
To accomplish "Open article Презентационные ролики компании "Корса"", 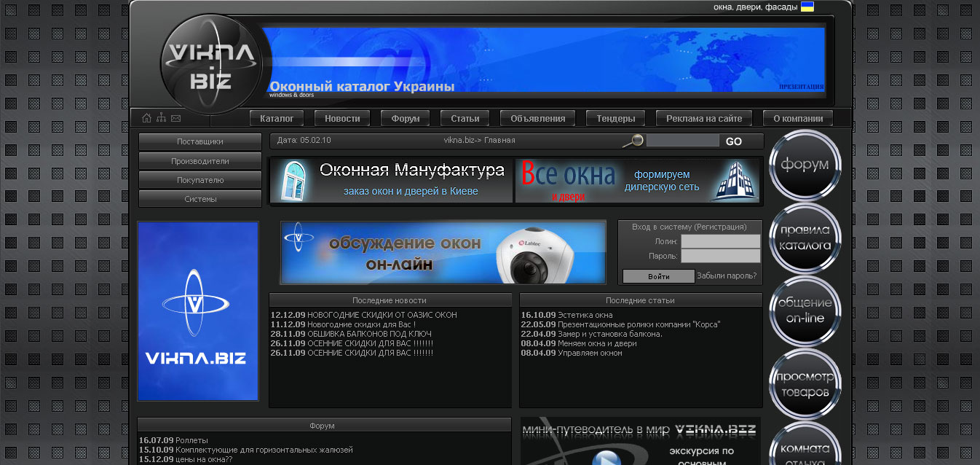I will click(x=639, y=324).
